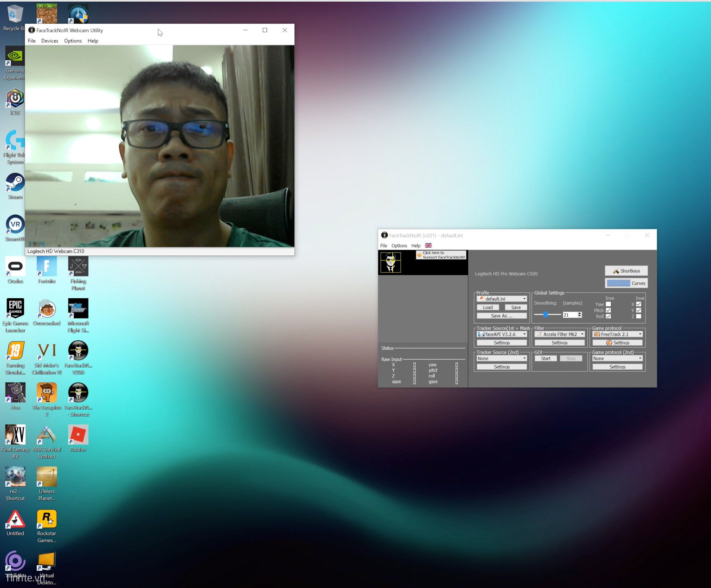Open Settings under Tracker Source (2nd)
Screen dimensions: 711x588
click(502, 367)
